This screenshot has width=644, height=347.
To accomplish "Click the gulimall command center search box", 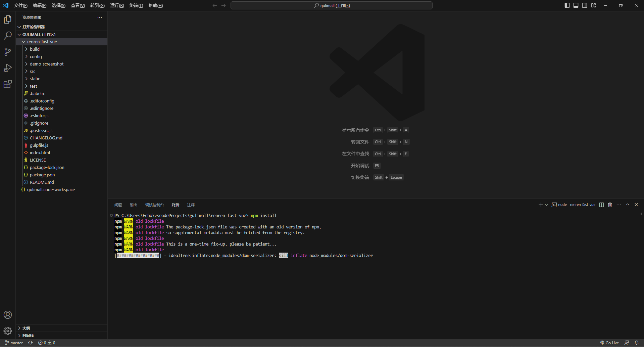I will [331, 6].
